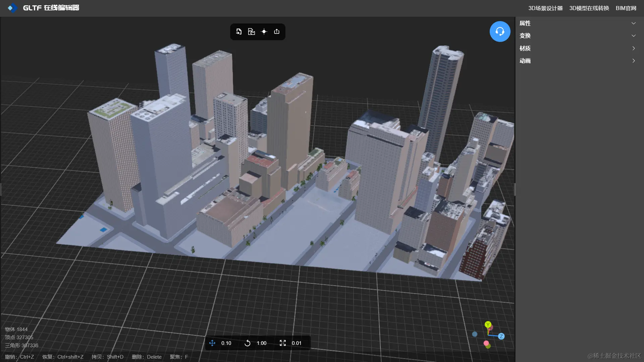Expand the 动画 animation section
This screenshot has width=644, height=362.
(634, 61)
